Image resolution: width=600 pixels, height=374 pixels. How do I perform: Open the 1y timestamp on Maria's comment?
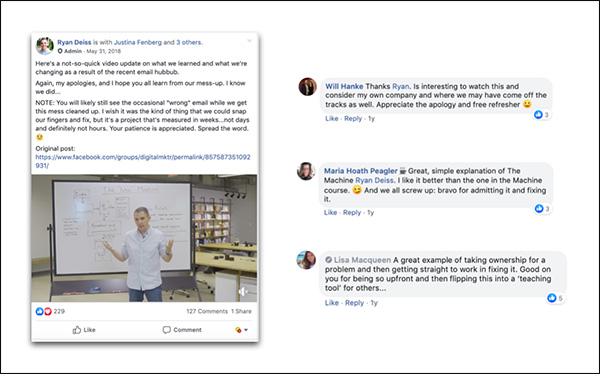click(370, 212)
